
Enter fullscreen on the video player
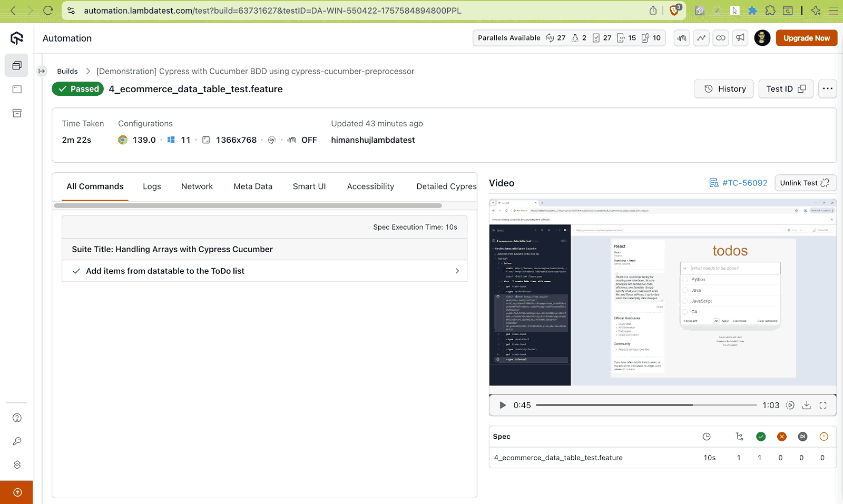(823, 405)
